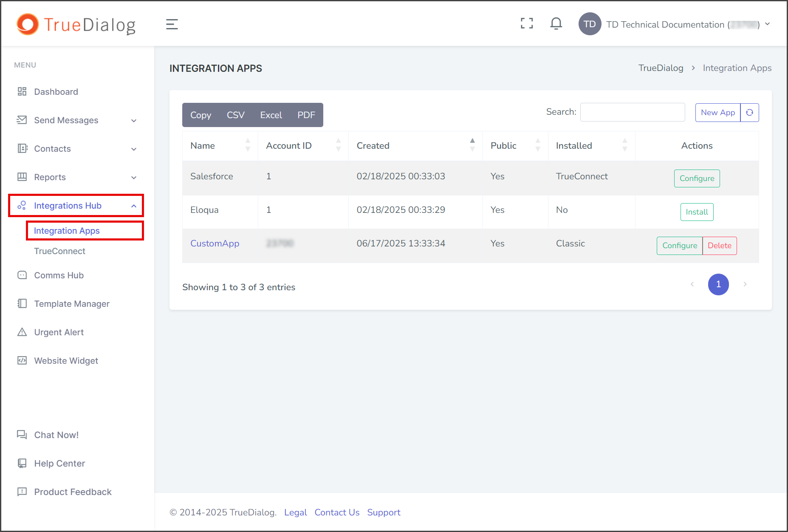Click TrueDialog breadcrumb link
This screenshot has height=532, width=788.
click(x=661, y=68)
